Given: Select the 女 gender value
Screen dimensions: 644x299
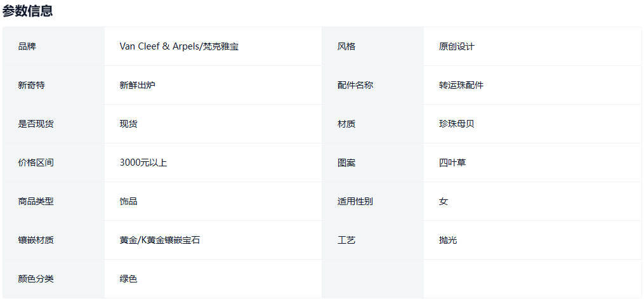Looking at the screenshot, I should click(x=443, y=201).
